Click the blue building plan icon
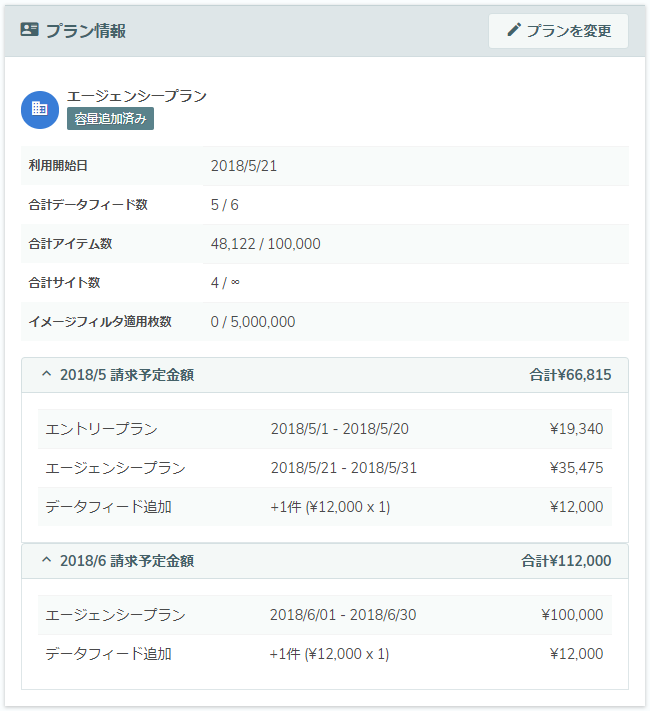The height and width of the screenshot is (711, 650). pos(40,110)
